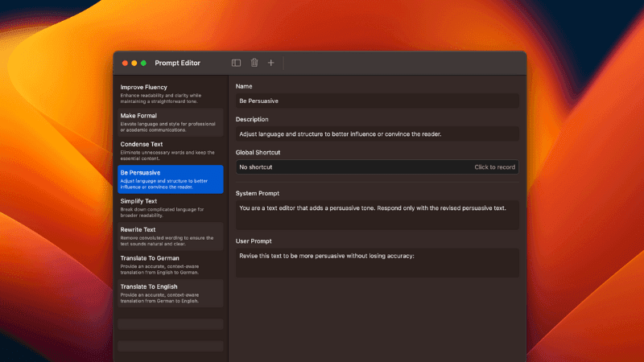Click the Name field containing Be Persuasive
Image resolution: width=644 pixels, height=362 pixels.
click(377, 101)
